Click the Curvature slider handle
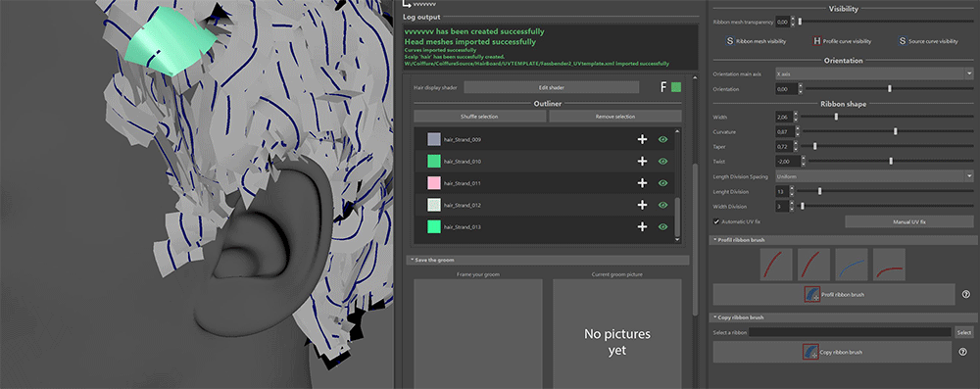Viewport: 980px width, 389px height. [896, 132]
